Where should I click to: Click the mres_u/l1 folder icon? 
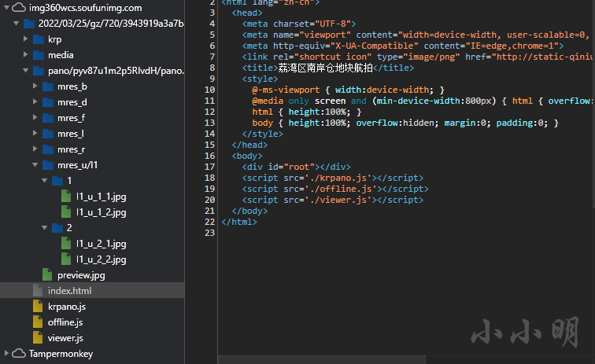(x=48, y=165)
